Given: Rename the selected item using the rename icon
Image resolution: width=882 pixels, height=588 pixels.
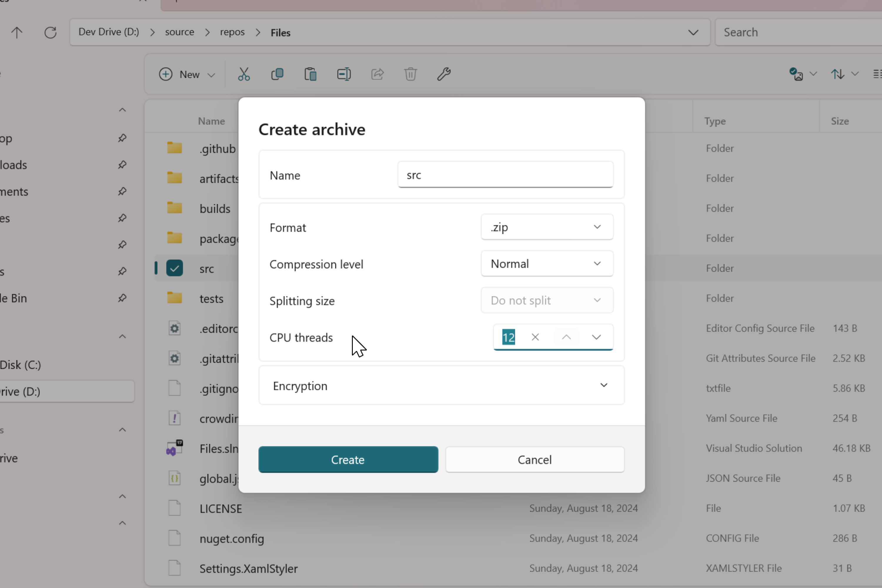Looking at the screenshot, I should pyautogui.click(x=343, y=74).
